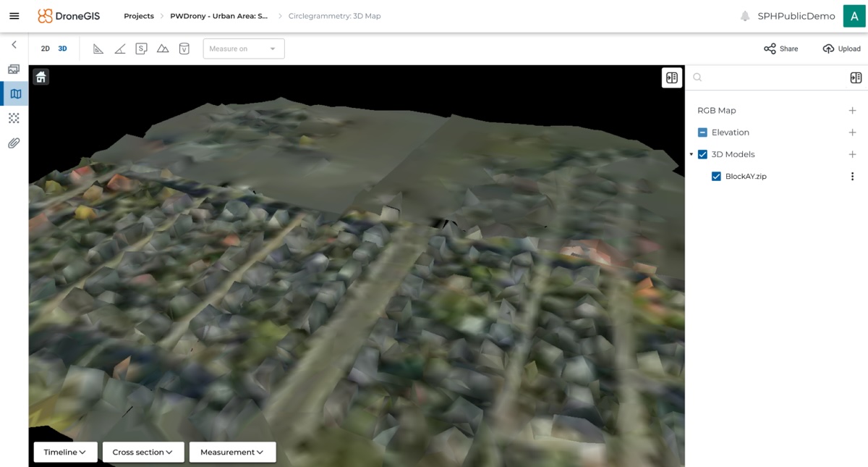Select the volume V cylinder tool
Screen dimensions: 868x467
point(184,49)
